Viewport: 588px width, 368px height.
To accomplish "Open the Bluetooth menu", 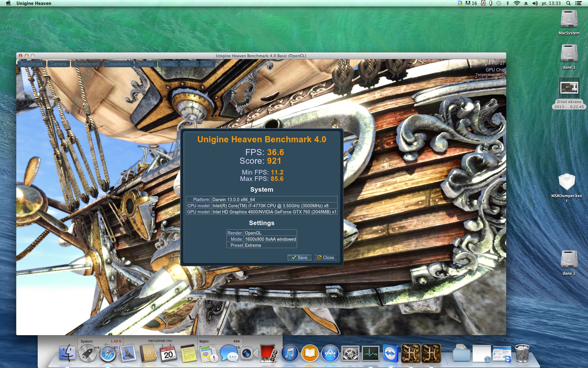I will coord(507,3).
